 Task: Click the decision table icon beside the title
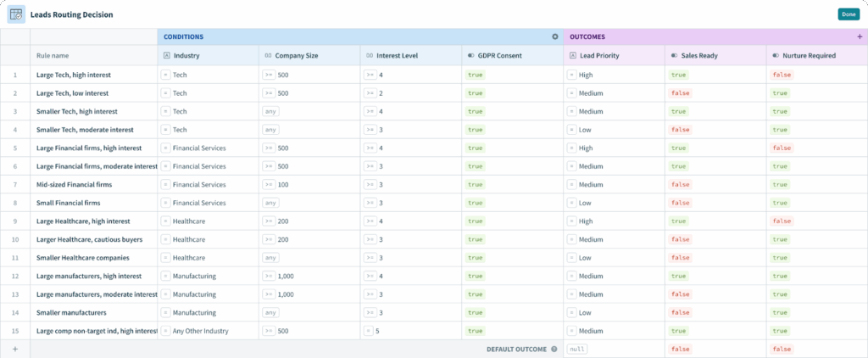[16, 14]
